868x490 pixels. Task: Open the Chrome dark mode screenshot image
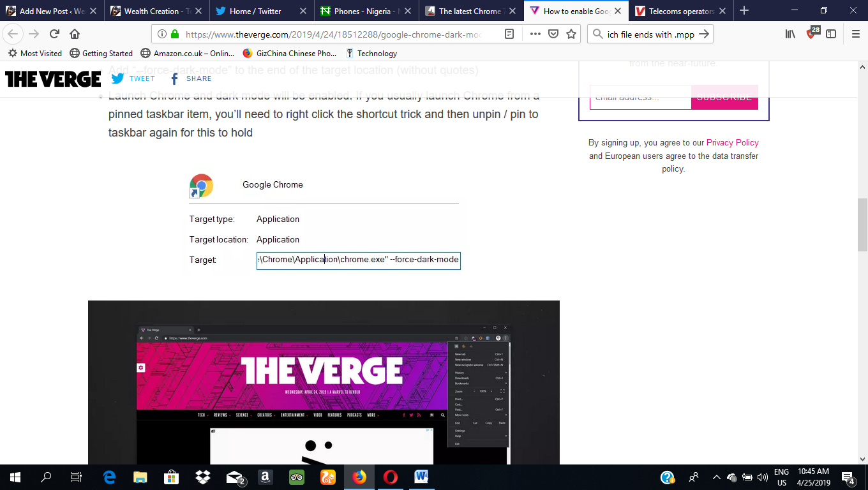(324, 382)
